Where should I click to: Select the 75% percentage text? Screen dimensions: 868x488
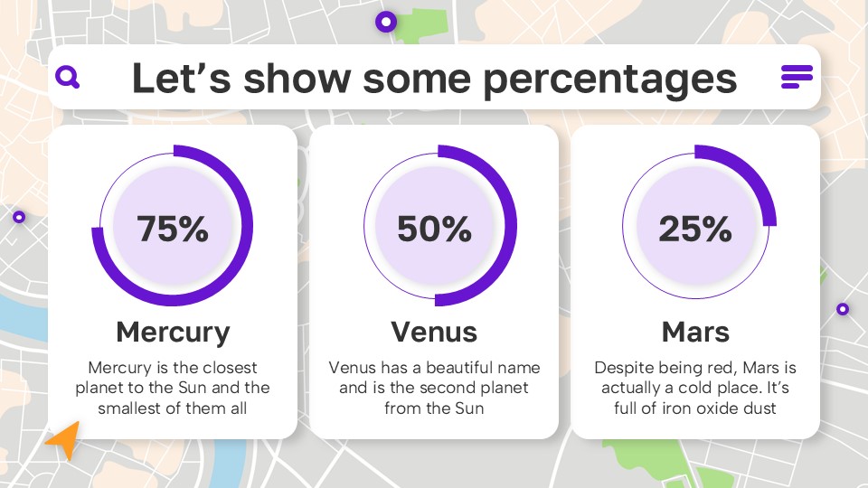click(x=173, y=230)
